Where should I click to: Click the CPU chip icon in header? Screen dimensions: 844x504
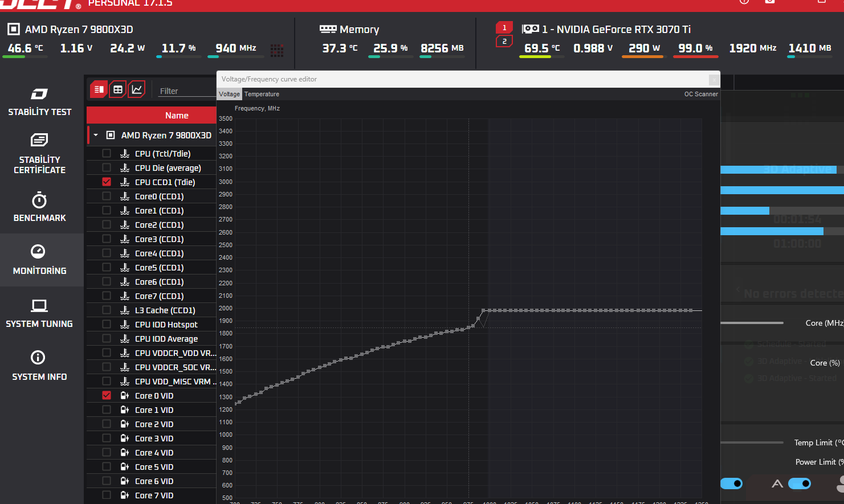(13, 29)
